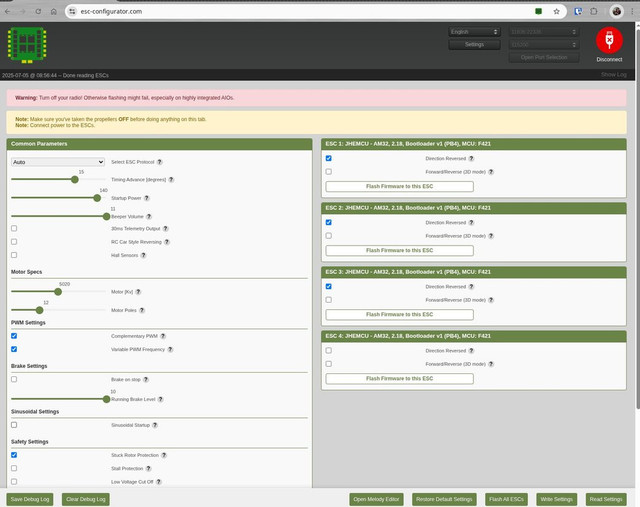
Task: Click the browser address bar URL
Action: coord(111,11)
